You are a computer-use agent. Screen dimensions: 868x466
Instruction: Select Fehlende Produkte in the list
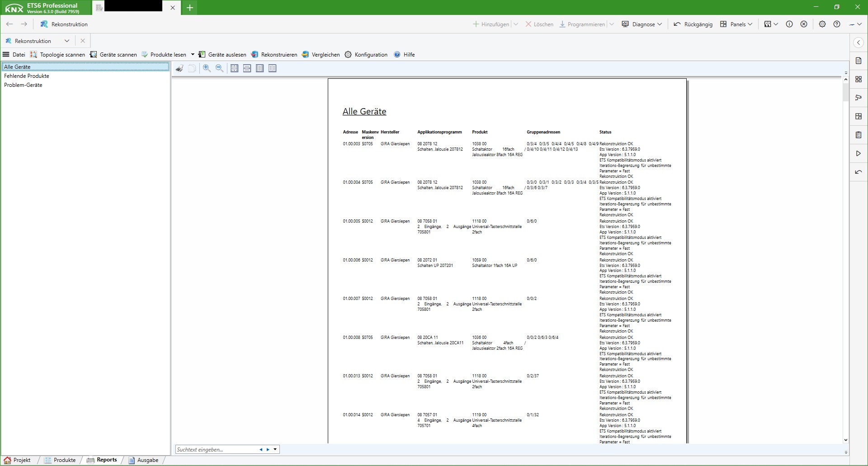tap(27, 76)
